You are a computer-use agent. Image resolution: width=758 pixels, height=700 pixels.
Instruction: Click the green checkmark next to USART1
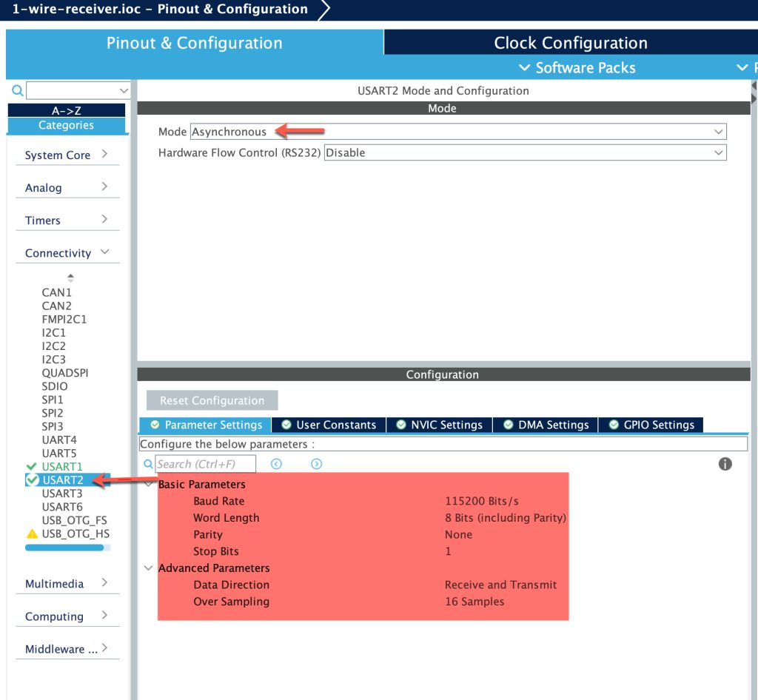31,466
